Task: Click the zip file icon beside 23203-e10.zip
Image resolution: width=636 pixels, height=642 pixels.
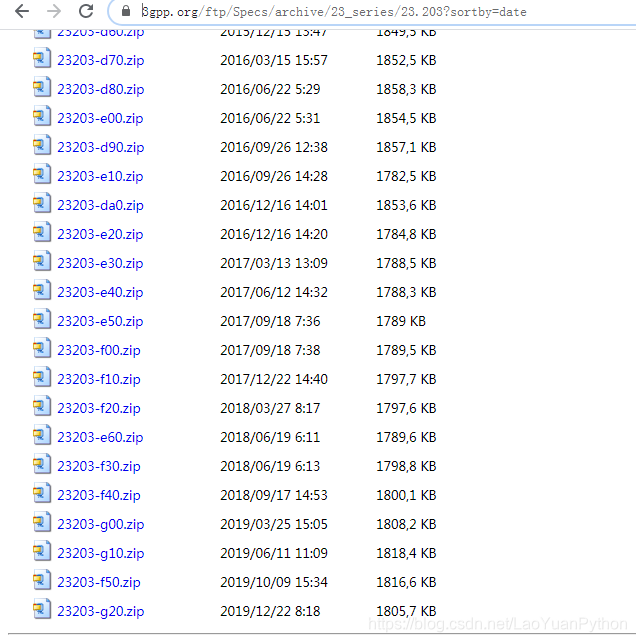Action: 42,174
